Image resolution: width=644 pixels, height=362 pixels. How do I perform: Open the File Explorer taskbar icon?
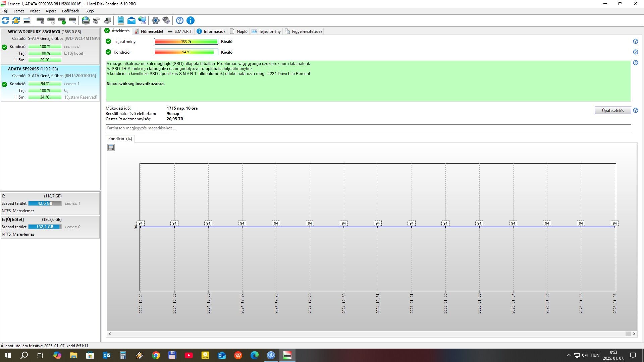point(74,355)
